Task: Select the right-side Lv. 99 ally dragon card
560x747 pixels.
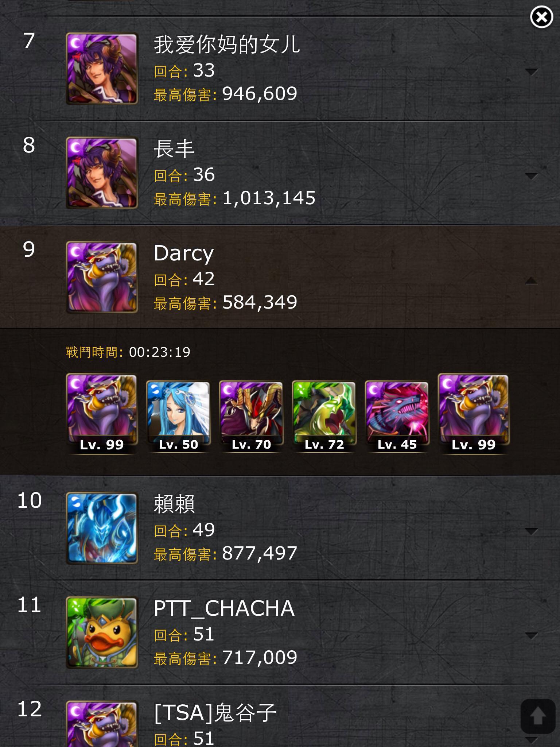Action: [x=474, y=414]
